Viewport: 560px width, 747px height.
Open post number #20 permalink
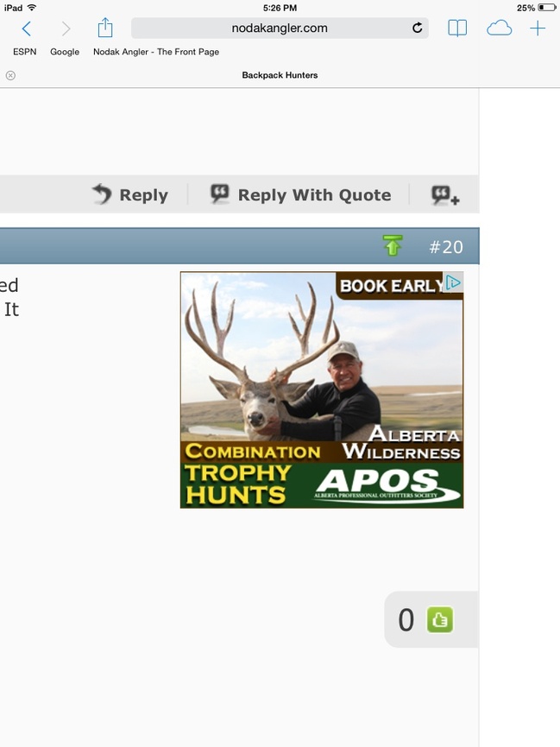(446, 247)
